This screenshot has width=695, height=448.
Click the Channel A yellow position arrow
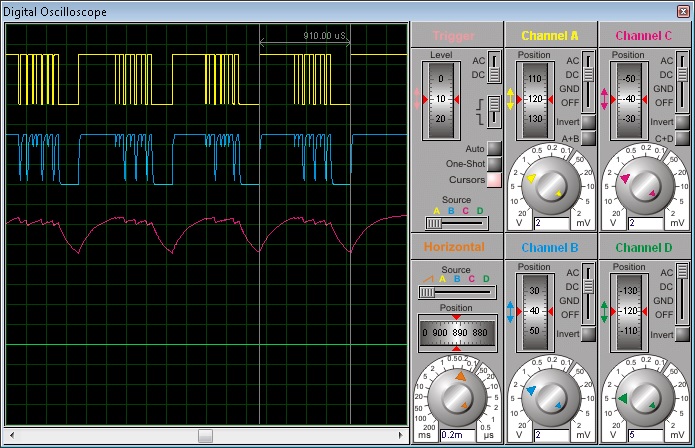511,99
